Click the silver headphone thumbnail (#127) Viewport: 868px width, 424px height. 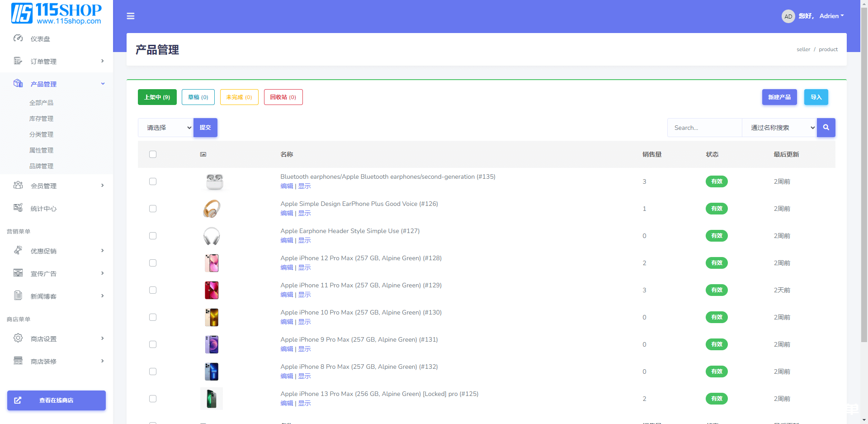pyautogui.click(x=212, y=236)
